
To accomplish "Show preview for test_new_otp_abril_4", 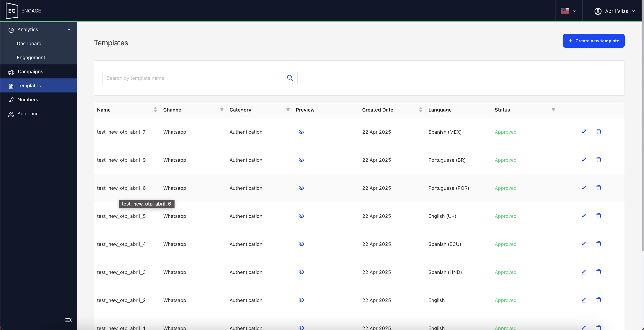I will pyautogui.click(x=301, y=244).
